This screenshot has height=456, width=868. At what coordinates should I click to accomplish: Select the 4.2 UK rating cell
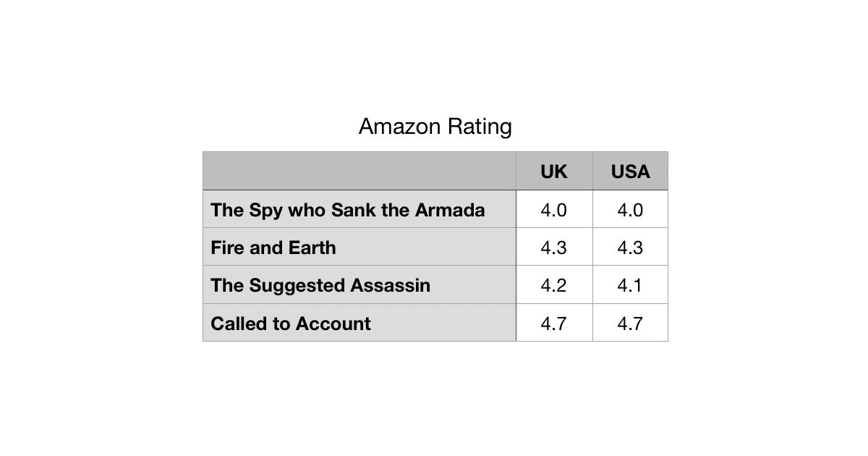(x=554, y=285)
